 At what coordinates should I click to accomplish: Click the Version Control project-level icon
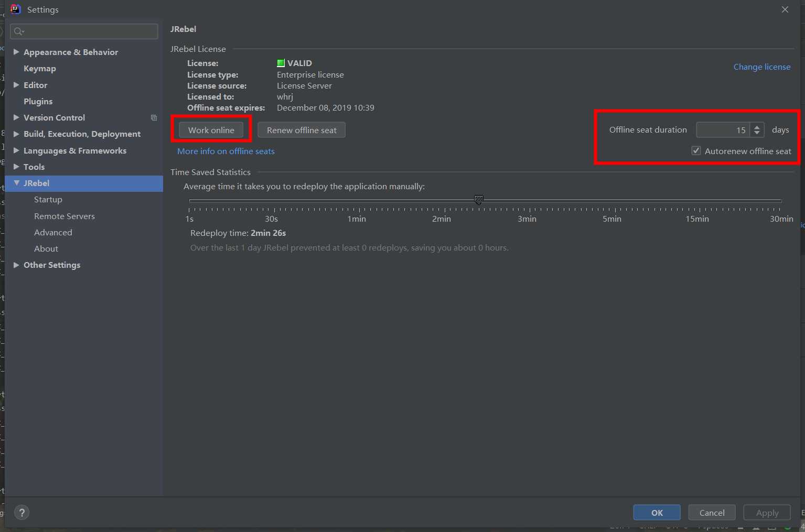154,118
